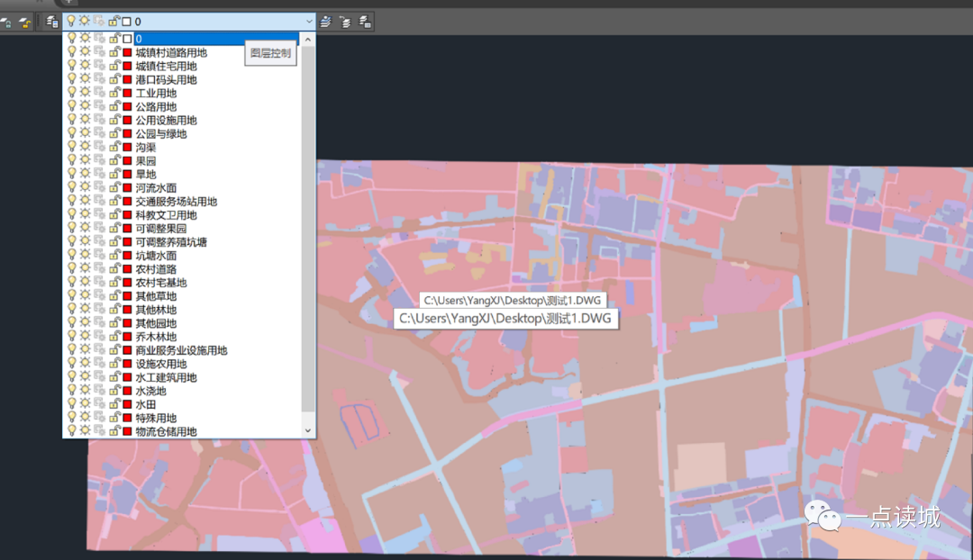Click the layer unlock toolbar icon
973x560 pixels.
[x=25, y=21]
